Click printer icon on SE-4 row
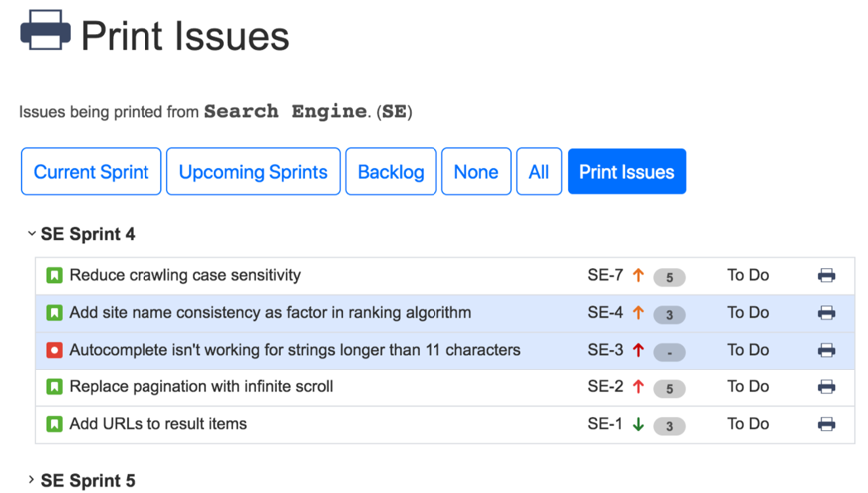This screenshot has height=493, width=868. pos(826,313)
